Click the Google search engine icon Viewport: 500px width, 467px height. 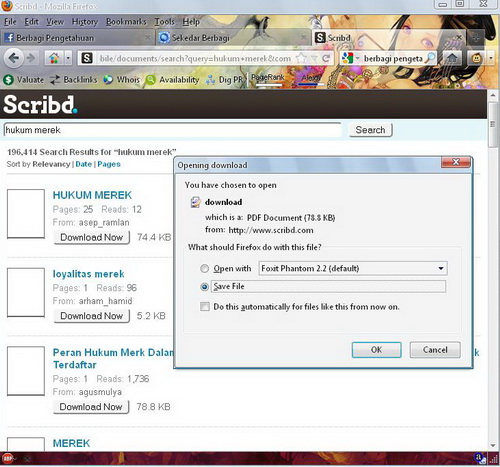coord(347,58)
